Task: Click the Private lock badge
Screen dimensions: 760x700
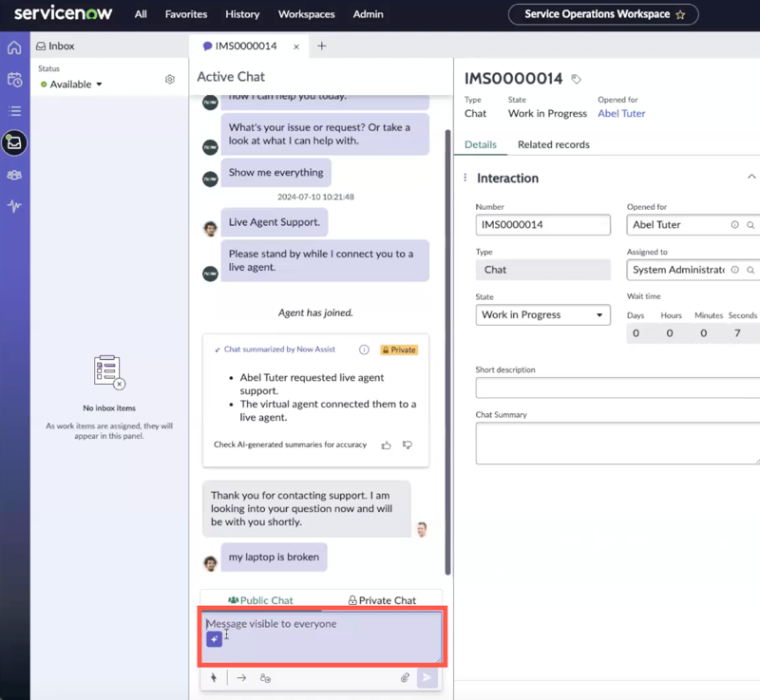Action: click(399, 350)
